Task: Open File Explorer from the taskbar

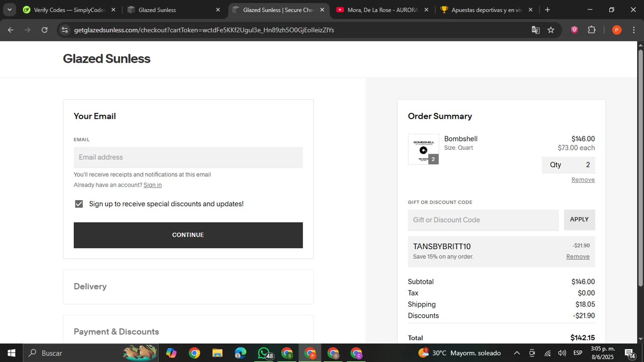Action: [217, 353]
